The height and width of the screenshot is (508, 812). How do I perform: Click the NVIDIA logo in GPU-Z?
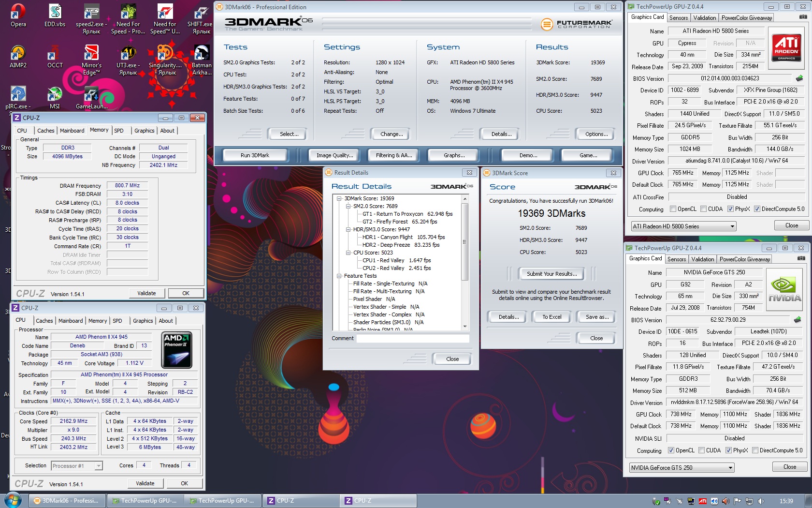pyautogui.click(x=784, y=289)
